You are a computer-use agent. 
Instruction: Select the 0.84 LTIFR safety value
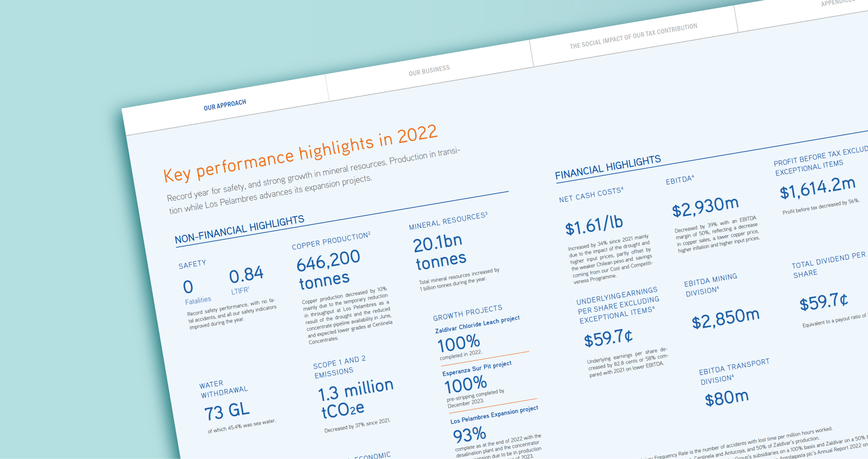[246, 275]
